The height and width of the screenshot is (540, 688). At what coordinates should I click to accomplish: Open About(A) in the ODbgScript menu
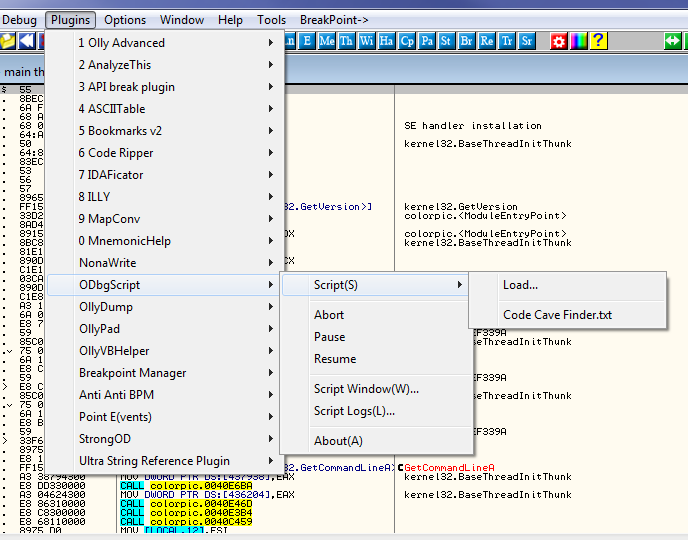[376, 440]
